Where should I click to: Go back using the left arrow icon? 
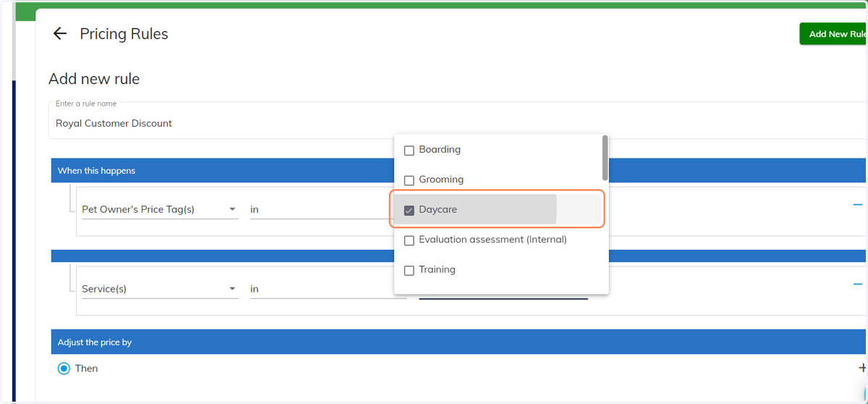(60, 34)
